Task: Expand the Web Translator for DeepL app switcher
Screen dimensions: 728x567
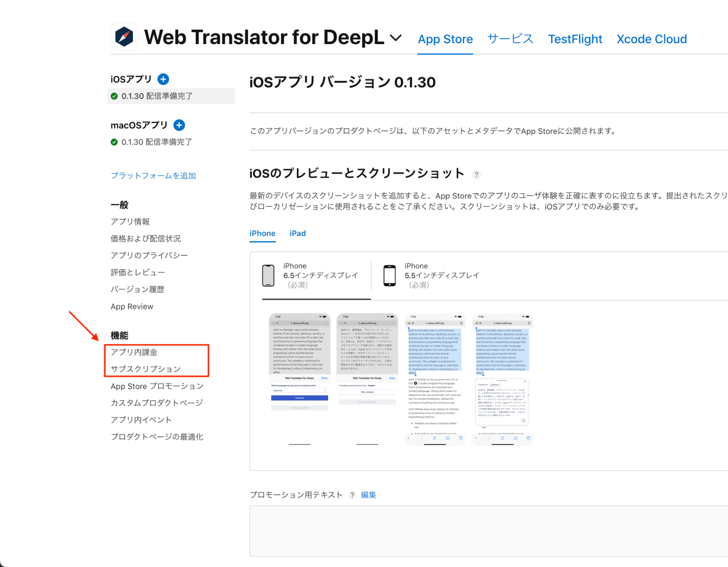Action: [396, 38]
